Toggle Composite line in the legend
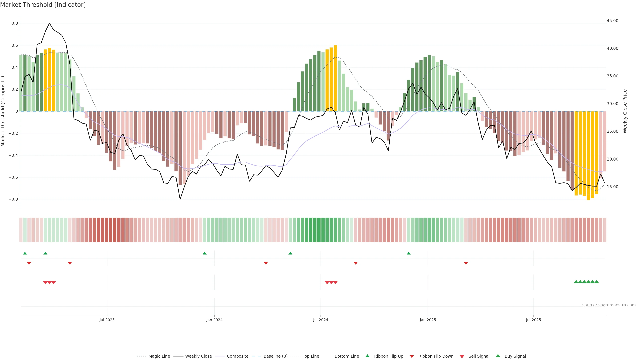Viewport: 644px width, 362px height. pos(237,356)
